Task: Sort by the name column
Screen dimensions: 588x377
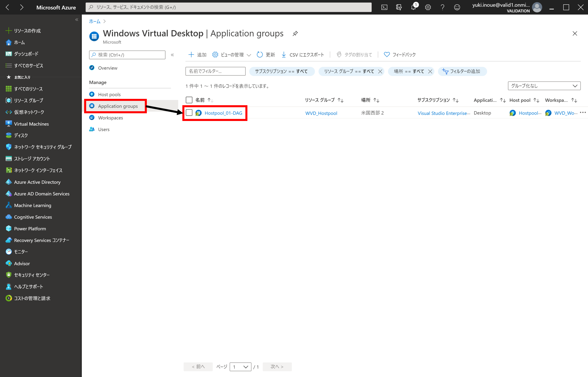Action: pos(204,100)
